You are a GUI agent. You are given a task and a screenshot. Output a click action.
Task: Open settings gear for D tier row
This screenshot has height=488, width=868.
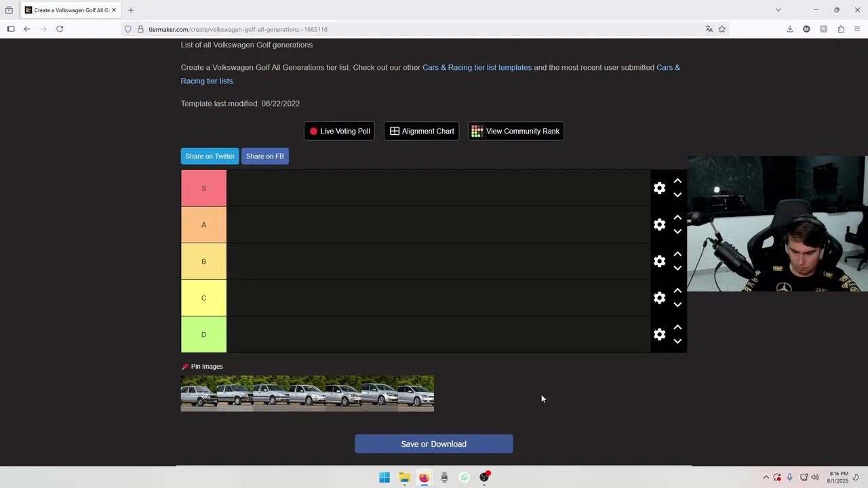[659, 334]
